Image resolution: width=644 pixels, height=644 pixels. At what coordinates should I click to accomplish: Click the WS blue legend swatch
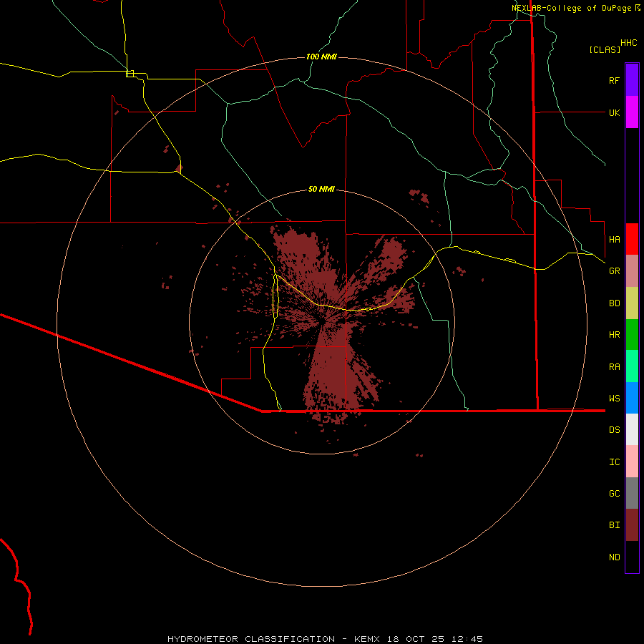[632, 398]
